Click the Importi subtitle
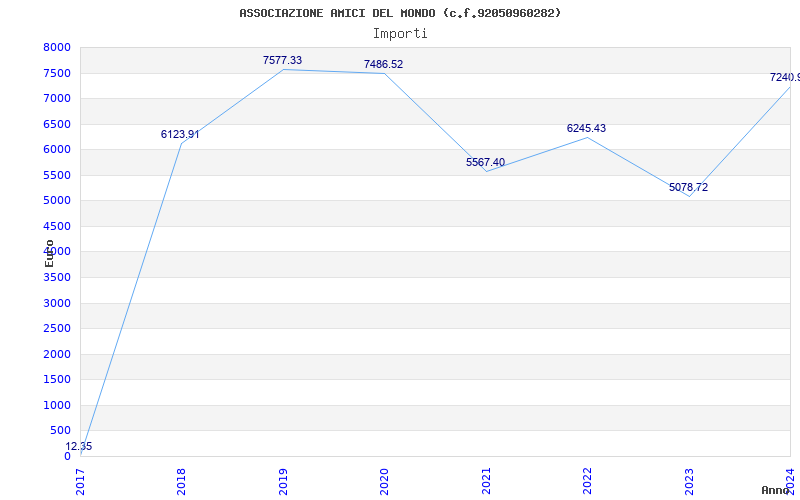800x500 pixels. tap(400, 34)
